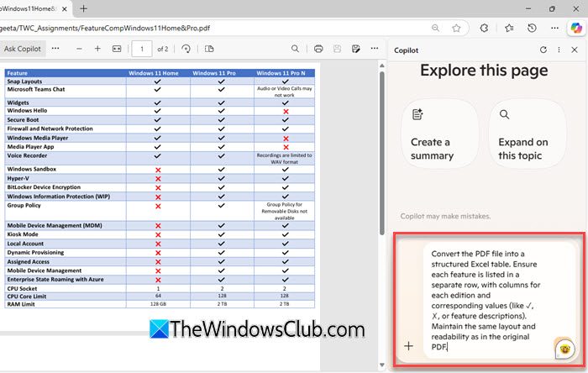Screen dimensions: 588x373
Task: Open Edge Settings and more menu
Action: coord(554,28)
